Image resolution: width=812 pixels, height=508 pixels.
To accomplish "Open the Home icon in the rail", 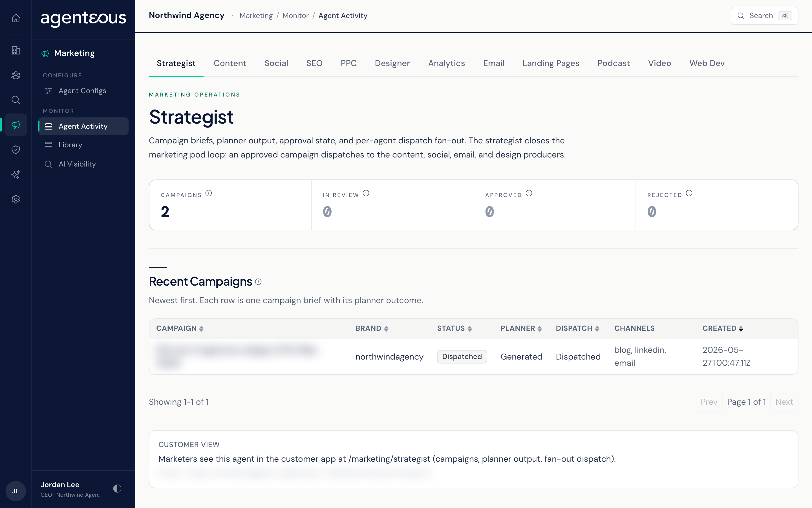I will [16, 18].
